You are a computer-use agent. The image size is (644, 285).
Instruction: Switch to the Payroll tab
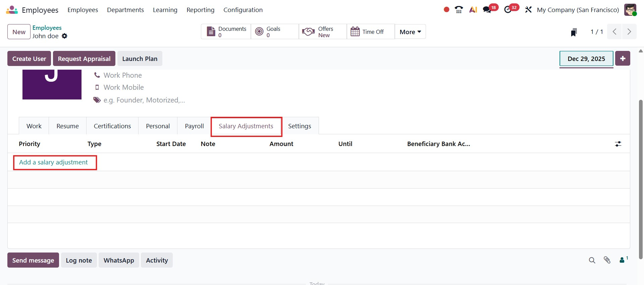[x=194, y=126]
